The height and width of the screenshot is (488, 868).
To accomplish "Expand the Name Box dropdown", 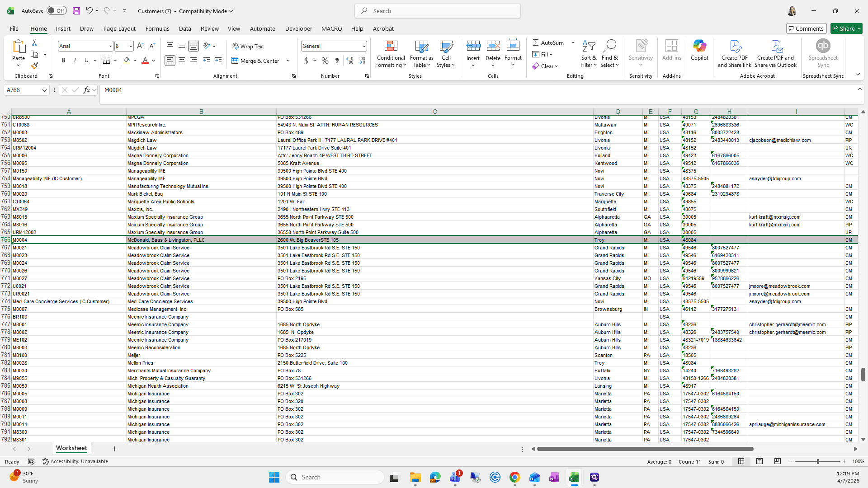I will tap(44, 90).
